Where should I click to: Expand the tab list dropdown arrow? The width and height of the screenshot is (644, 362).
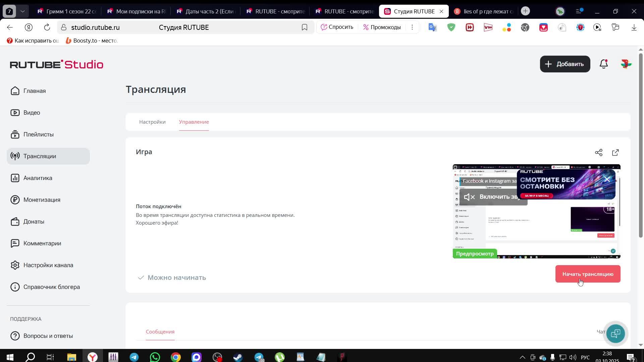22,11
